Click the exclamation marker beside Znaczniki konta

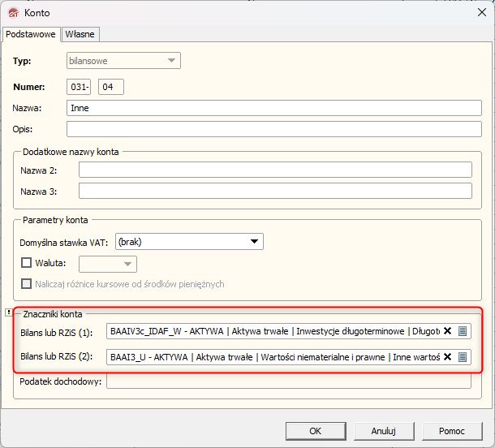tap(7, 312)
